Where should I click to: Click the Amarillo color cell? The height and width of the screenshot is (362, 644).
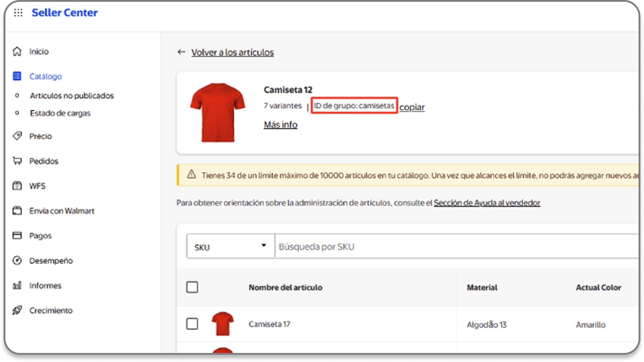(590, 325)
